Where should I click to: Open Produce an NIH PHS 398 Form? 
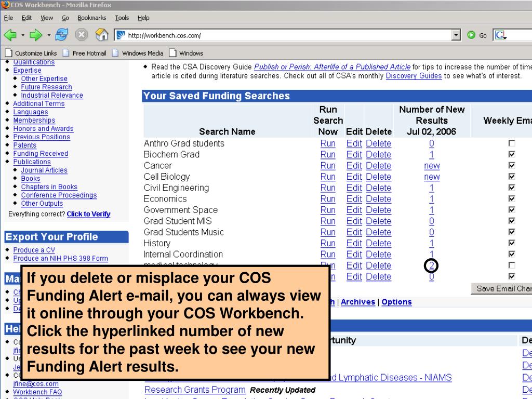(60, 259)
